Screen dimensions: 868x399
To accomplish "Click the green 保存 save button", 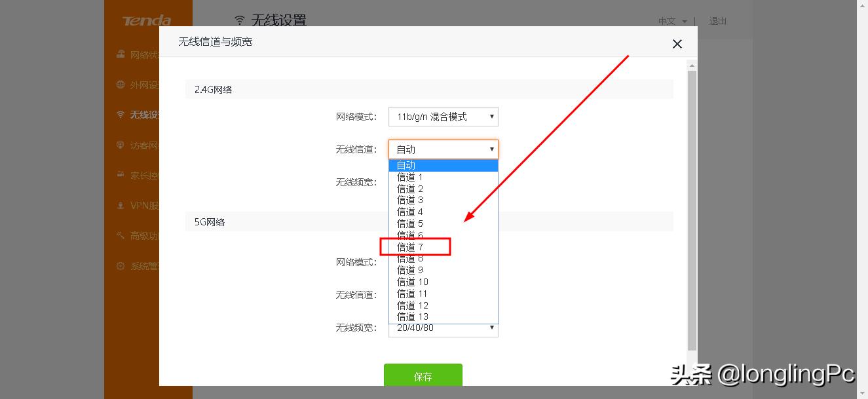I will click(423, 377).
